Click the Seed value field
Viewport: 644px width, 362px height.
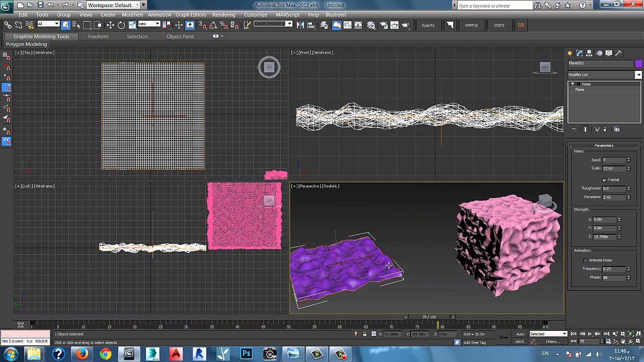(614, 160)
